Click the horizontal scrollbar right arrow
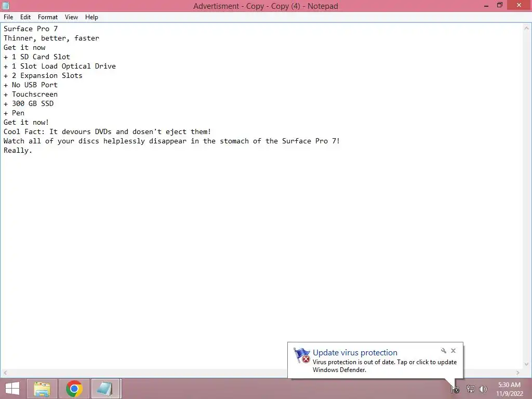 (518, 373)
